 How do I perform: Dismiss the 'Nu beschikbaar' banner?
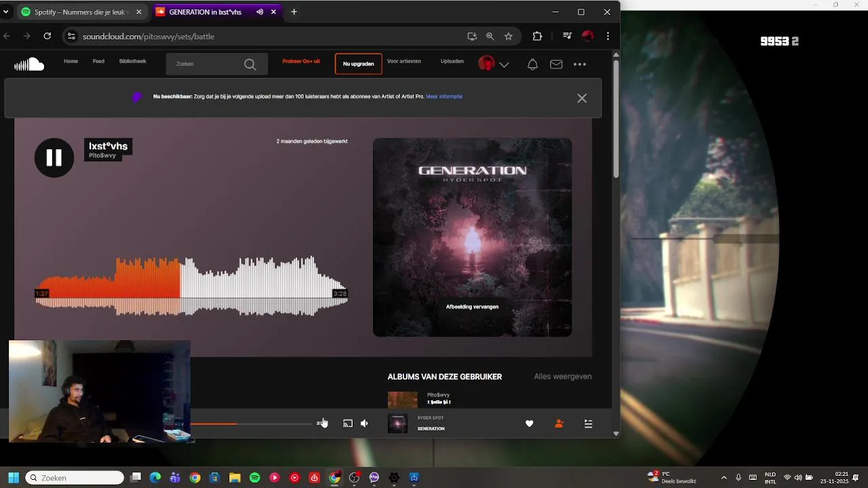(582, 98)
